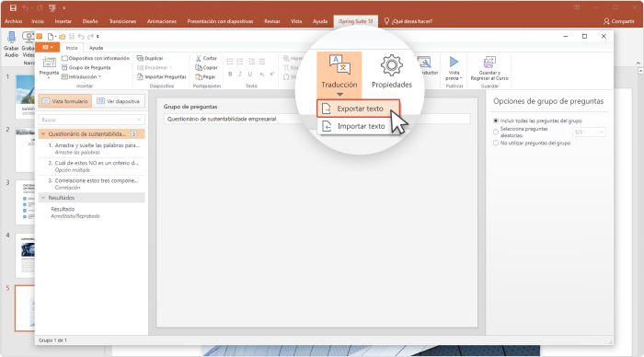
Task: Open Diseño tab in PowerPoint
Action: tap(90, 21)
